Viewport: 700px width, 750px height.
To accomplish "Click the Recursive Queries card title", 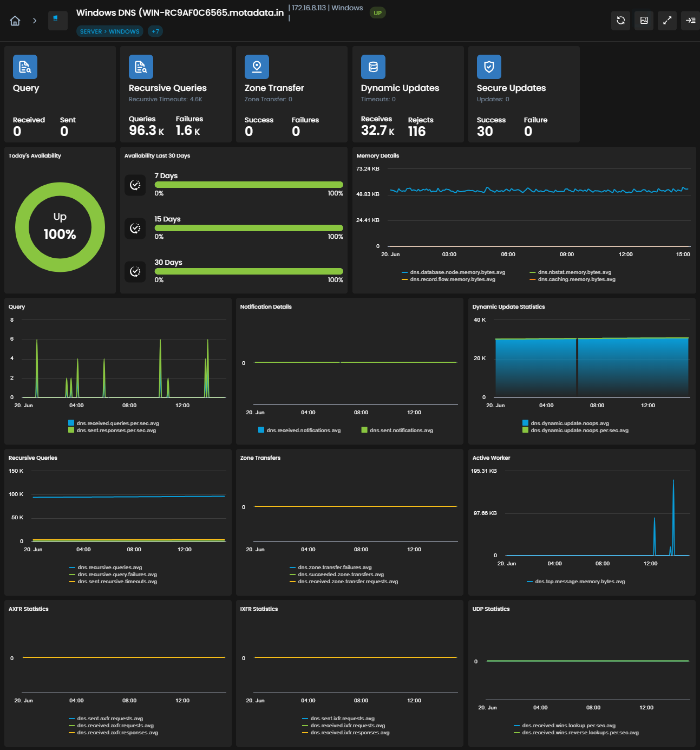I will point(168,88).
